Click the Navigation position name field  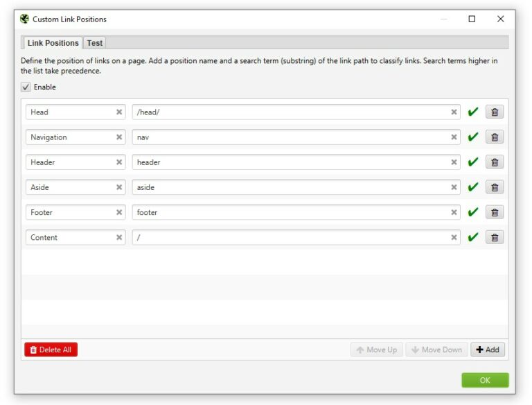(69, 137)
